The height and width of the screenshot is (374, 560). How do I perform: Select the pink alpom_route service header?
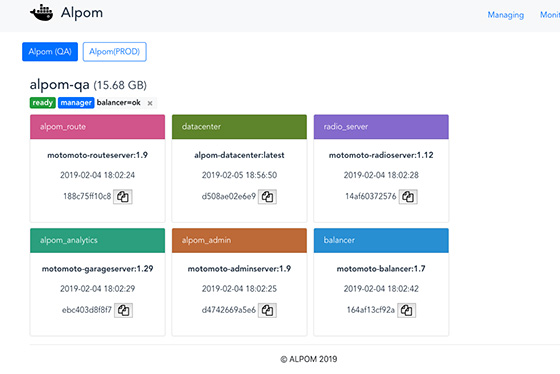click(x=98, y=127)
